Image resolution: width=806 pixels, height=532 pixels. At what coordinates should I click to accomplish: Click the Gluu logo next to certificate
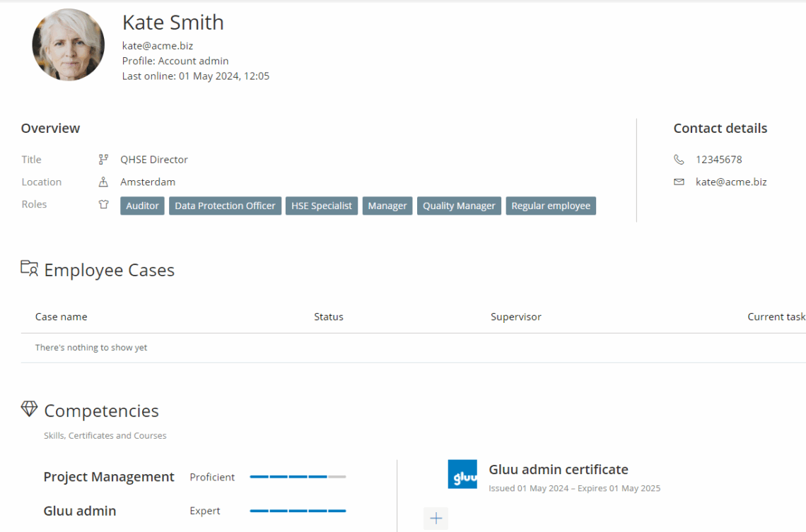point(462,475)
